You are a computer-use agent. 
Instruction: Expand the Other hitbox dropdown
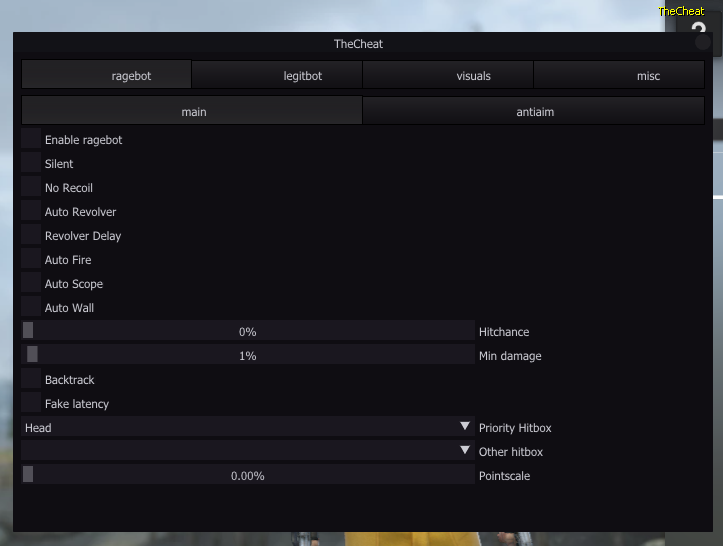[x=248, y=451]
